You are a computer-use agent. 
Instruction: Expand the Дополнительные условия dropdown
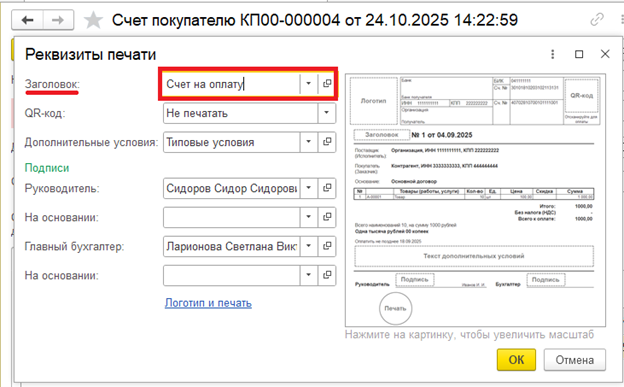308,142
